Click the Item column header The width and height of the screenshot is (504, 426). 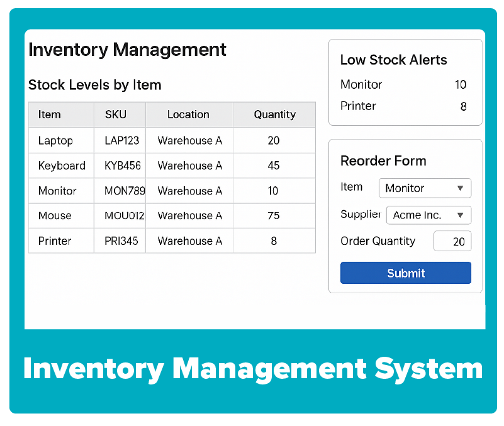click(x=50, y=115)
